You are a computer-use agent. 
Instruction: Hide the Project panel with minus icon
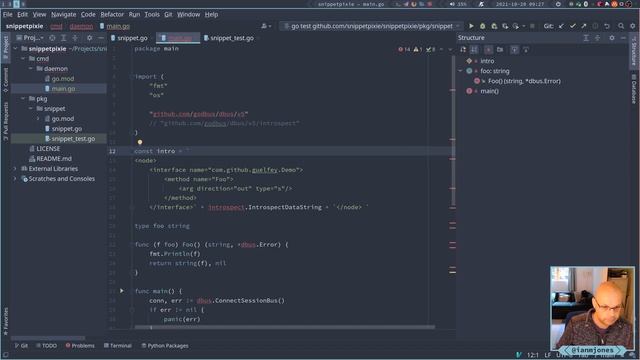[101, 38]
